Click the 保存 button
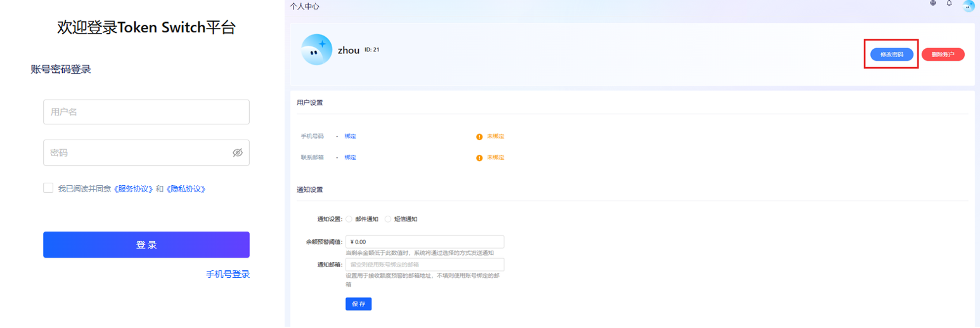 tap(358, 304)
